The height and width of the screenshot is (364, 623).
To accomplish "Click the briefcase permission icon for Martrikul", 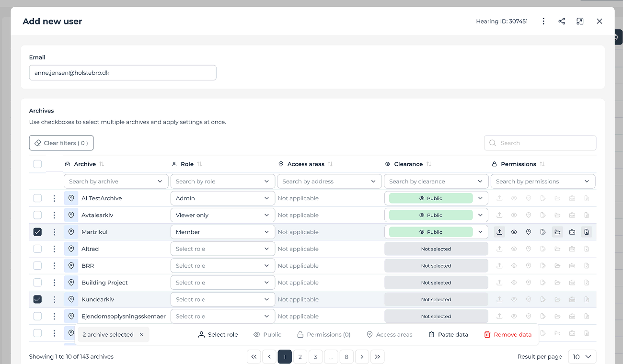I will click(x=572, y=232).
